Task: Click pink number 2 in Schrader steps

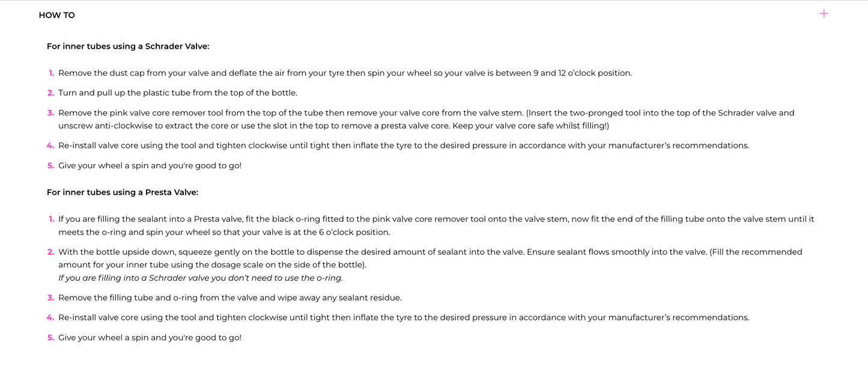Action: 50,93
